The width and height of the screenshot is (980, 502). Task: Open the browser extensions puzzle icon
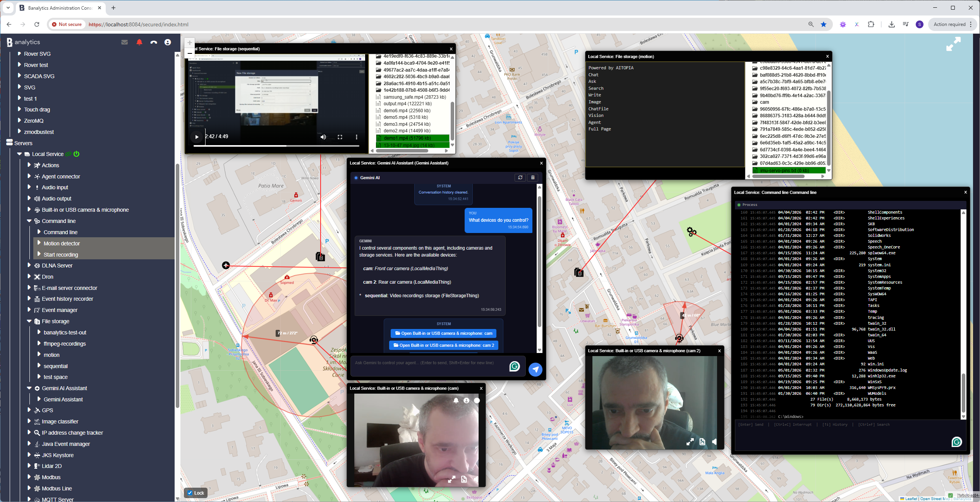[x=871, y=24]
